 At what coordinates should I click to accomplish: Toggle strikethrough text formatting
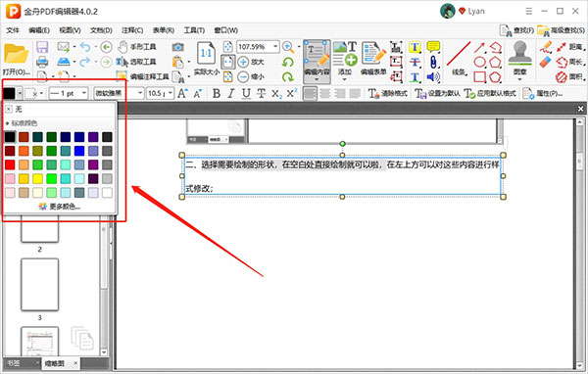click(262, 93)
